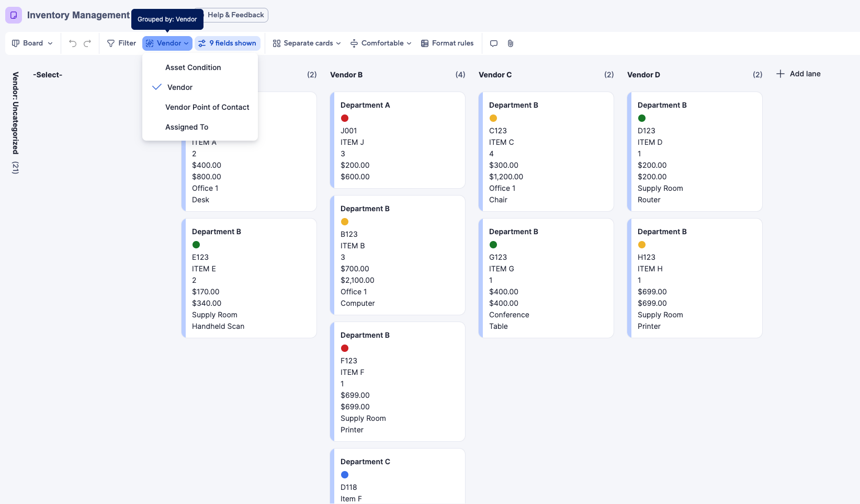
Task: Click the attachment paperclip icon
Action: coord(510,43)
